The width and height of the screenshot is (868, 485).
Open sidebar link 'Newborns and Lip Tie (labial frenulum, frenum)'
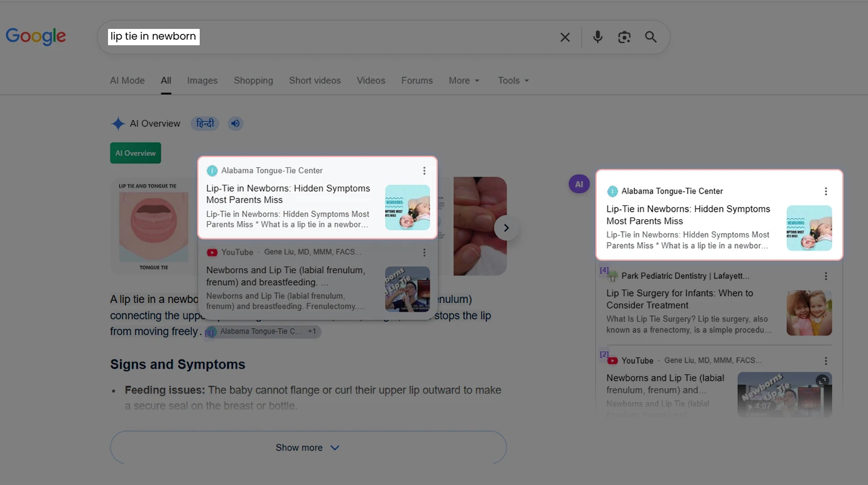click(665, 384)
